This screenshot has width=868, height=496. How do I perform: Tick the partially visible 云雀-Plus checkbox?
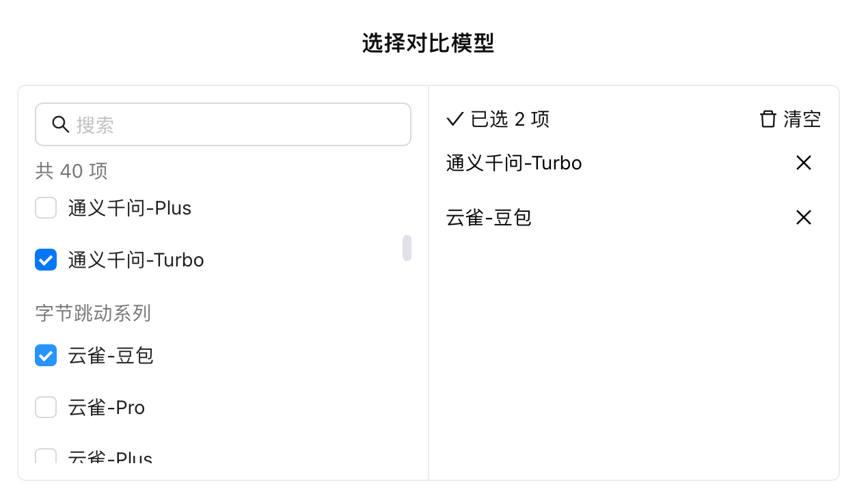coord(46,456)
